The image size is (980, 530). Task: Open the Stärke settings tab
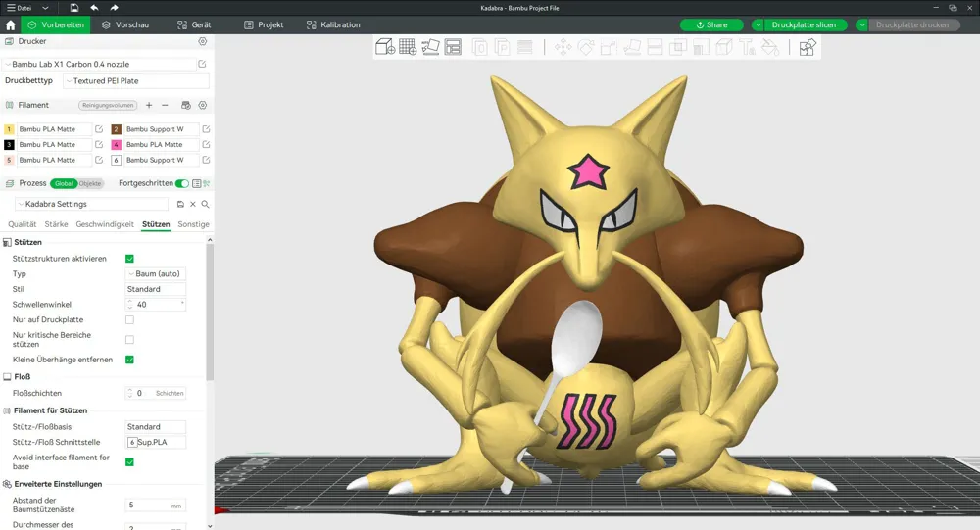(x=56, y=224)
